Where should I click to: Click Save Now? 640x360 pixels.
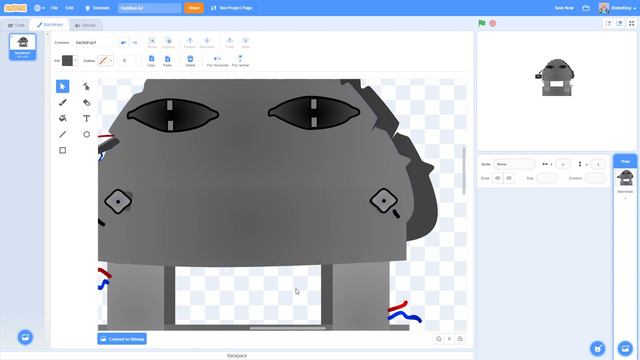point(564,8)
